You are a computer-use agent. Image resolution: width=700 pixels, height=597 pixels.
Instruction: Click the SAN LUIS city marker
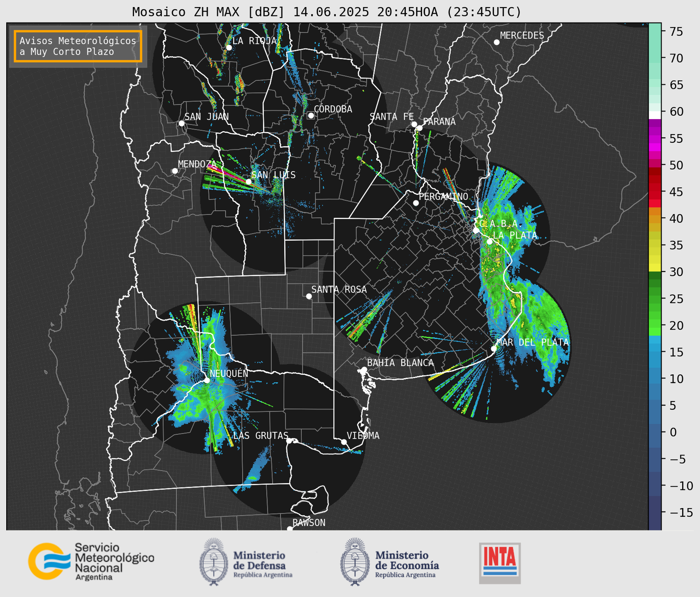248,182
